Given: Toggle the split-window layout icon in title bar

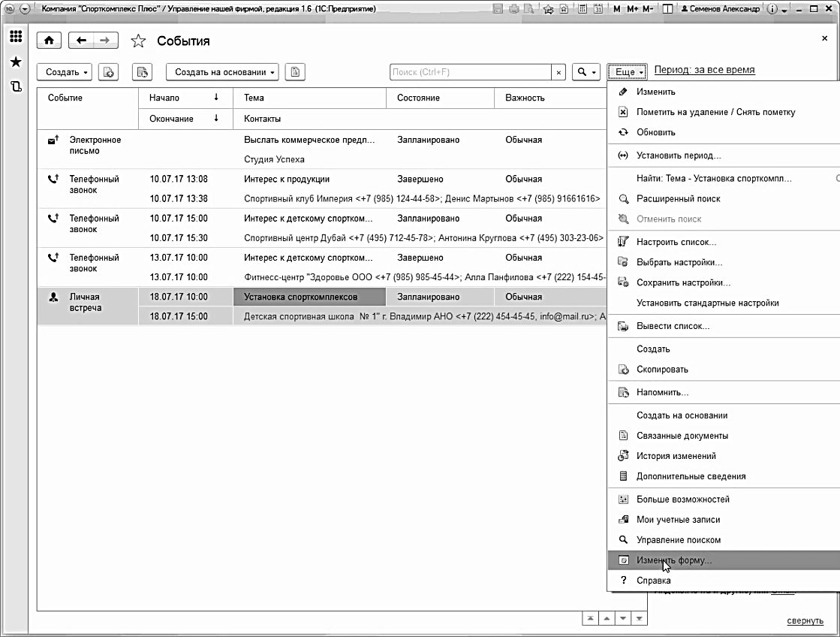Looking at the screenshot, I should coord(667,8).
